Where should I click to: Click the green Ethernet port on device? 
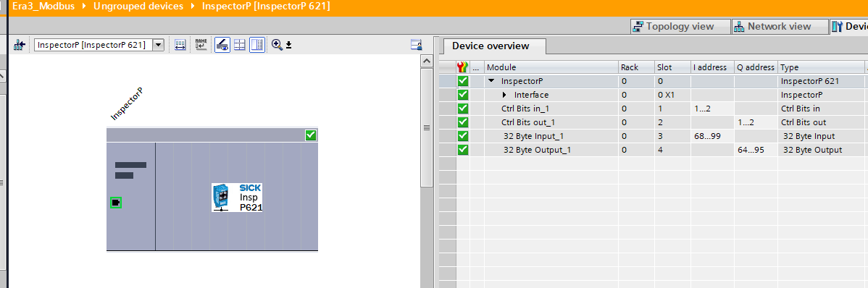point(116,203)
